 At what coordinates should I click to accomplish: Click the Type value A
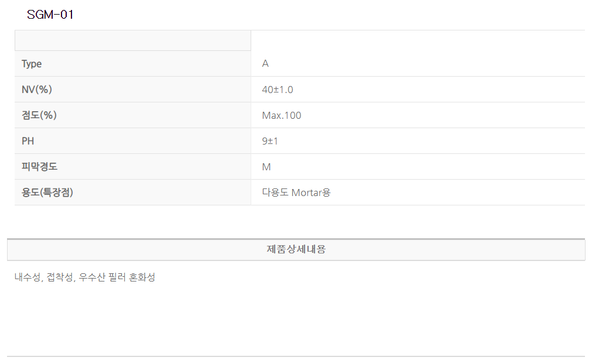(265, 64)
